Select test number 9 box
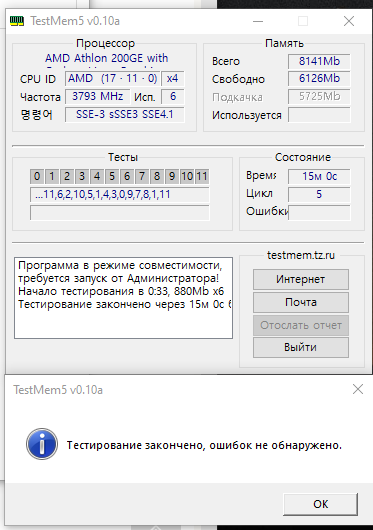373x530 pixels. pyautogui.click(x=172, y=176)
